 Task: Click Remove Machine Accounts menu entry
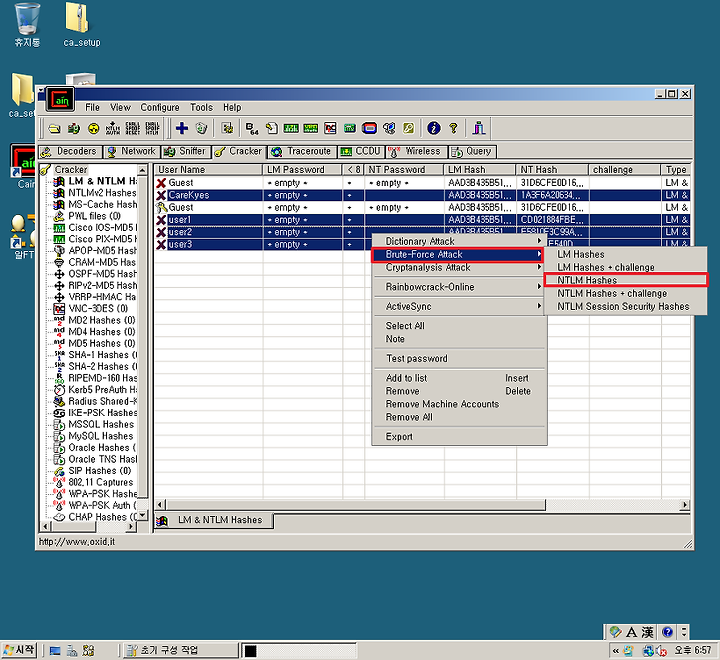459,404
